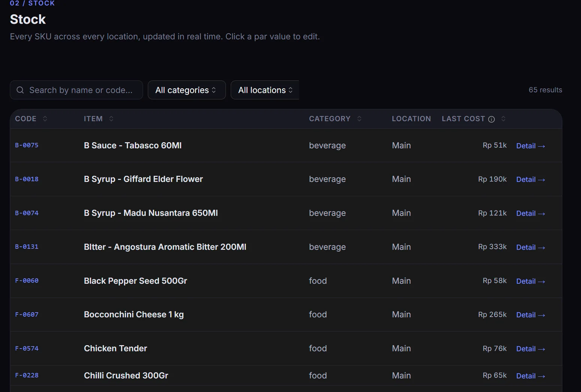
Task: Click code B-0075
Action: pos(27,145)
